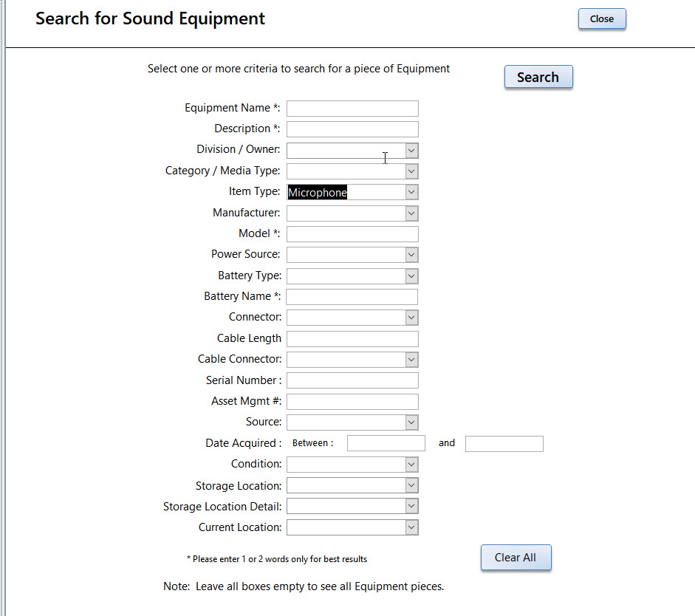
Task: Expand the Battery Type dropdown
Action: (x=411, y=276)
